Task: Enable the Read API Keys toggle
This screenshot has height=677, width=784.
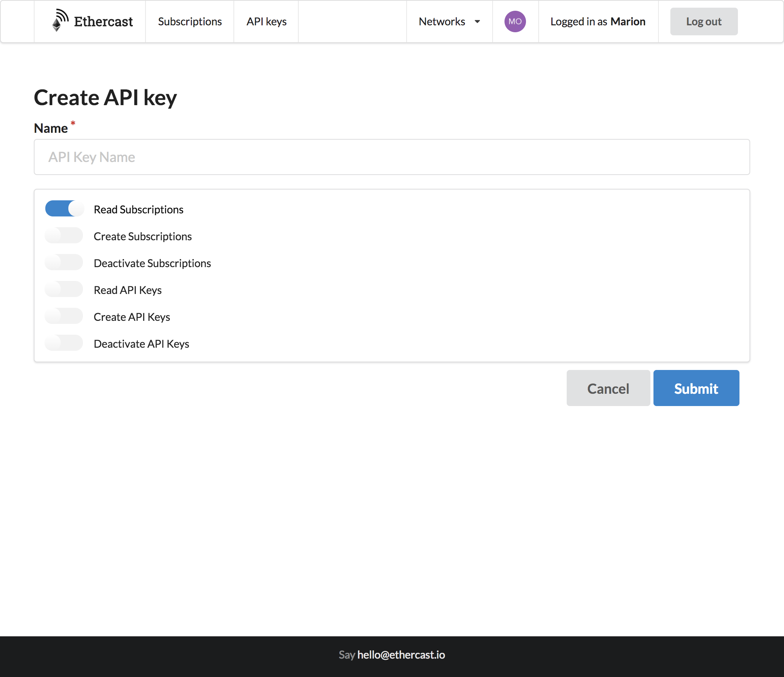Action: 64,289
